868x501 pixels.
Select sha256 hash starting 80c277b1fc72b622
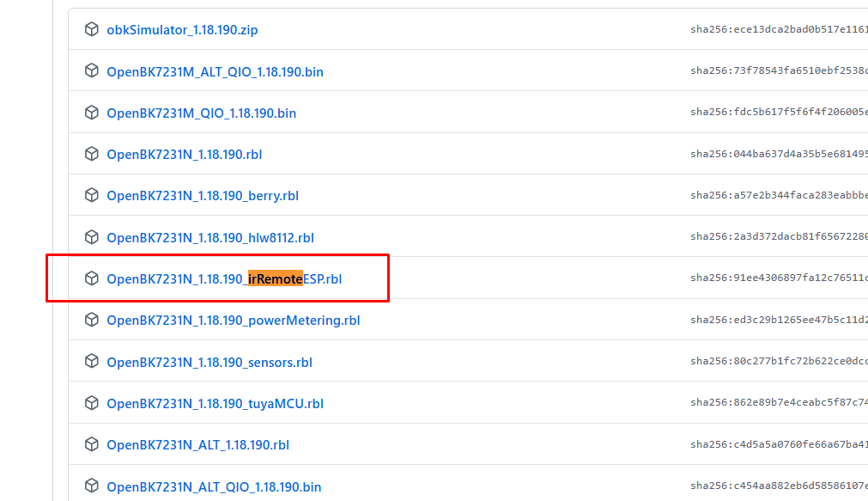coord(779,361)
